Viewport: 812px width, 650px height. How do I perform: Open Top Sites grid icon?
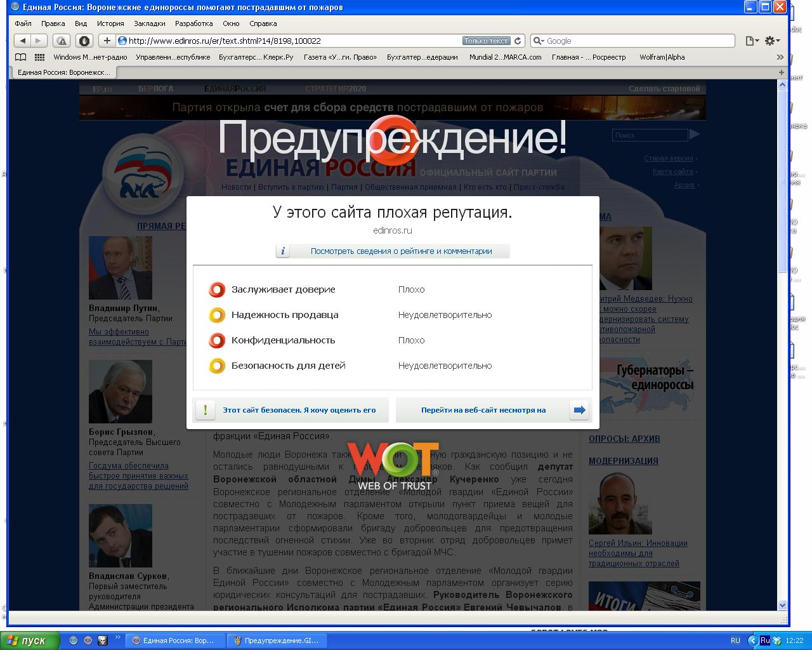point(39,57)
